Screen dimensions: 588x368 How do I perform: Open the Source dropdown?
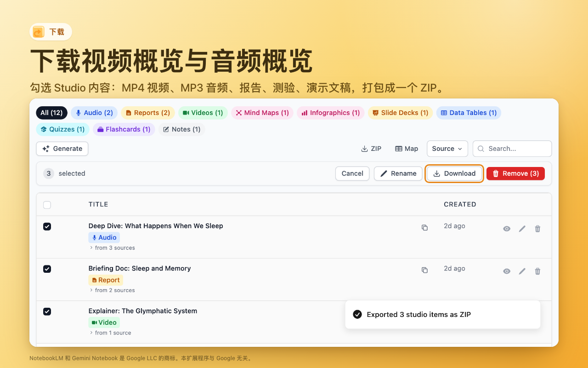click(x=447, y=149)
